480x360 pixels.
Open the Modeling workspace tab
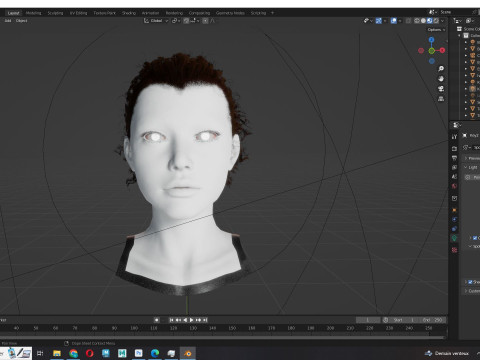coord(33,13)
